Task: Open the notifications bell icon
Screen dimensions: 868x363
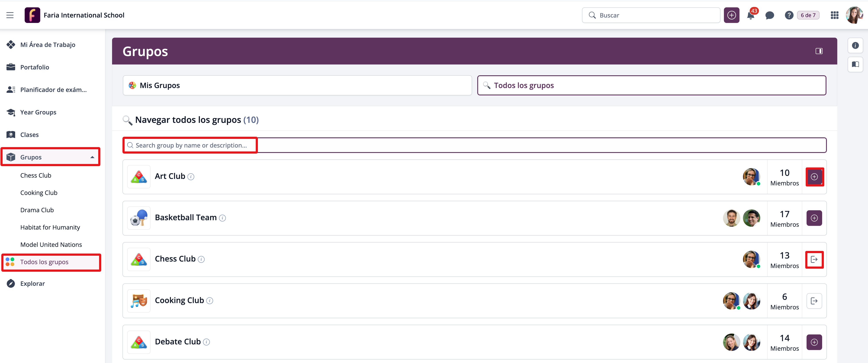Action: [x=750, y=16]
